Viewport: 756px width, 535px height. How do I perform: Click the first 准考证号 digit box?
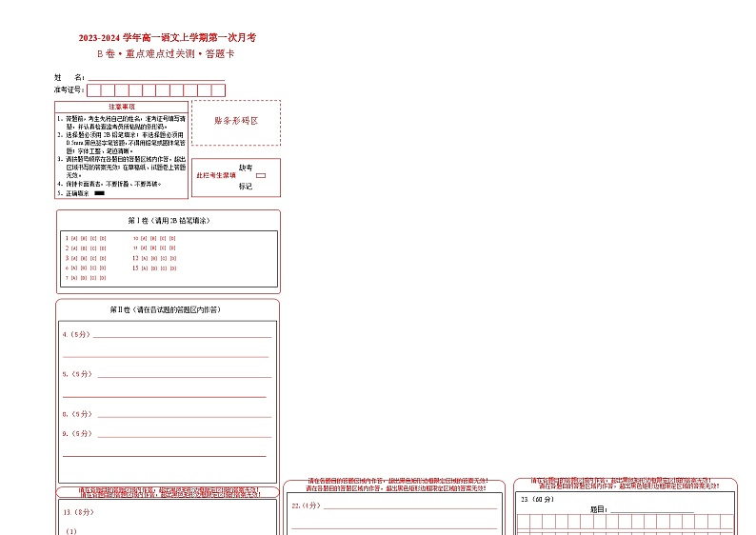click(x=93, y=90)
